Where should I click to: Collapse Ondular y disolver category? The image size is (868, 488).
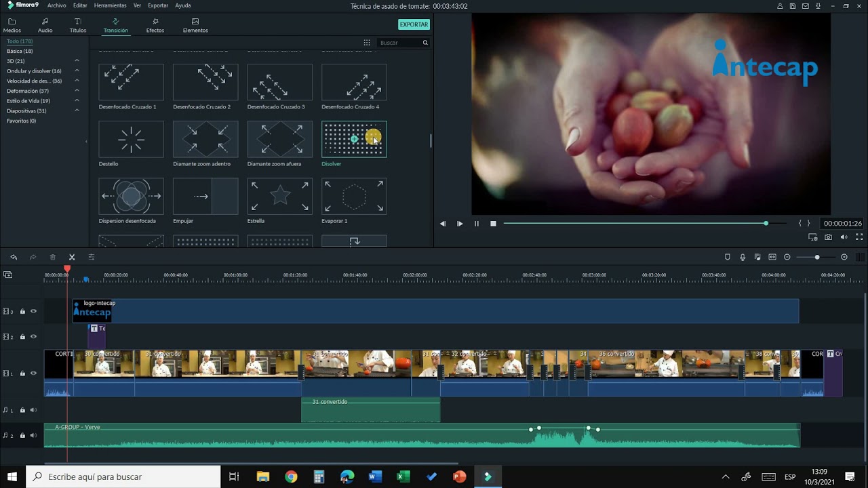pos(77,70)
